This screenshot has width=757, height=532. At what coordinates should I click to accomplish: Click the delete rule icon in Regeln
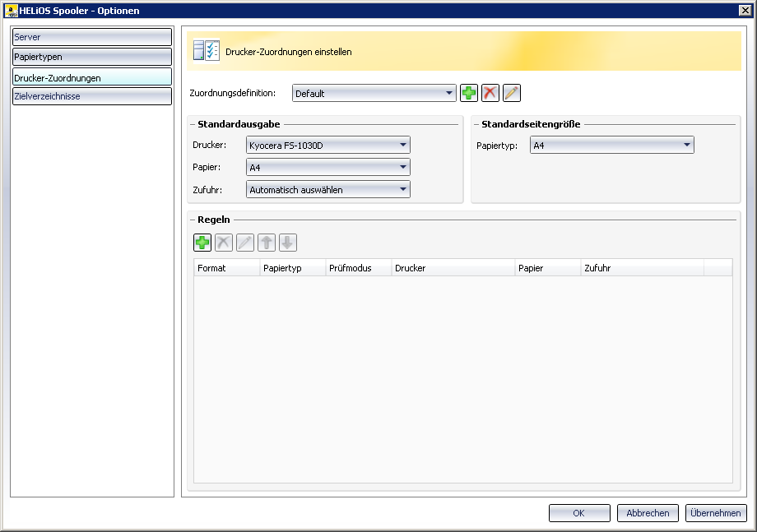(224, 243)
